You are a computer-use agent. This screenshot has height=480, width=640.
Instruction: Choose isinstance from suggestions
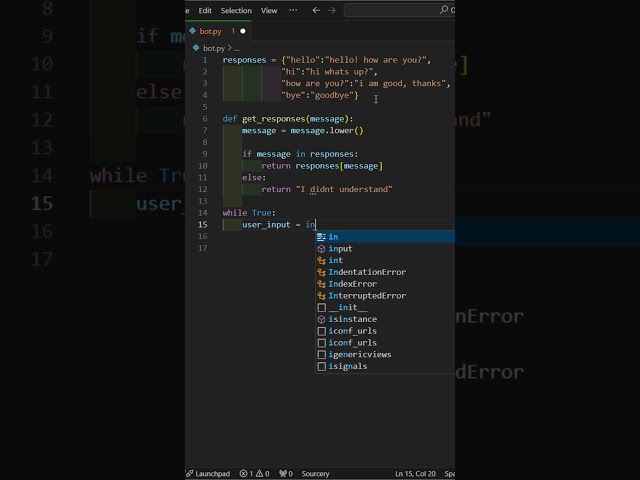pos(385,319)
